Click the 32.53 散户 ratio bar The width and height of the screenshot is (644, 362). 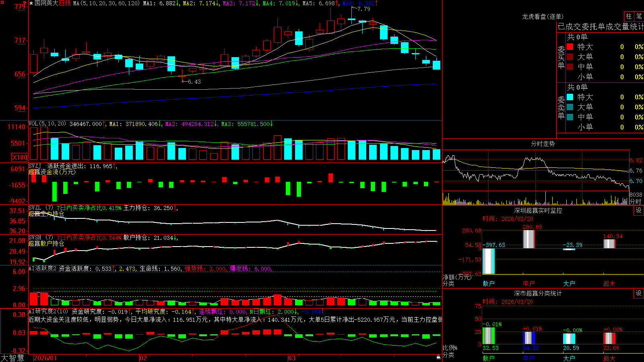(x=489, y=336)
